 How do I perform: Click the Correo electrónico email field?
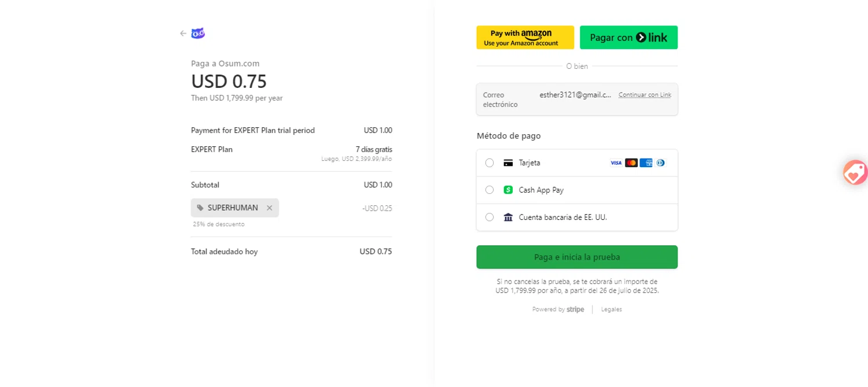[x=575, y=95]
